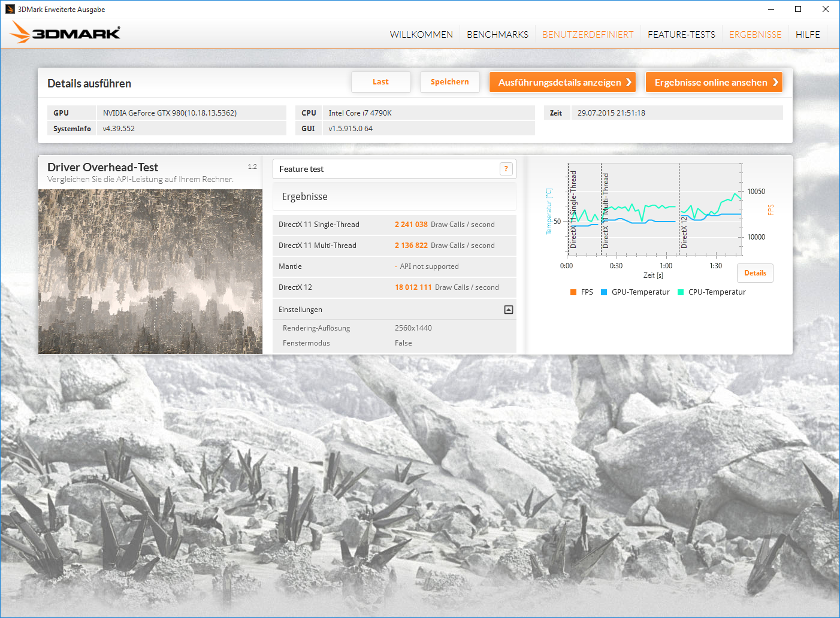Click the DirectX 11 Single-Thread result 2 241 038
The width and height of the screenshot is (840, 618).
(411, 225)
